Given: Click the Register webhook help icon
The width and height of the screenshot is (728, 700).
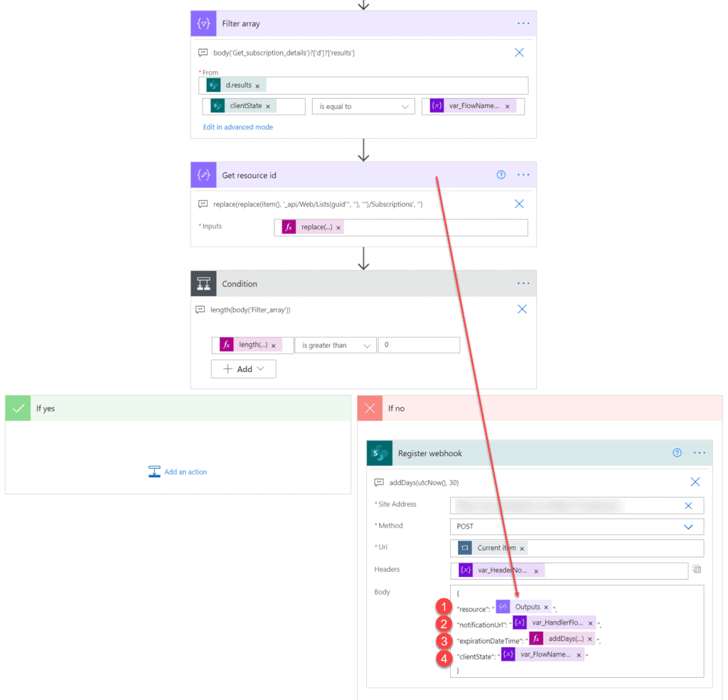Looking at the screenshot, I should [677, 453].
